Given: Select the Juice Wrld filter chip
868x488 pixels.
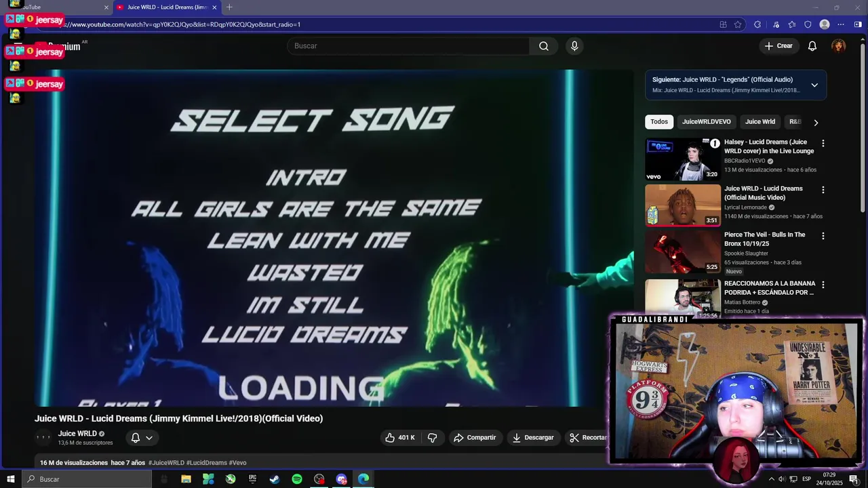Looking at the screenshot, I should [x=760, y=122].
